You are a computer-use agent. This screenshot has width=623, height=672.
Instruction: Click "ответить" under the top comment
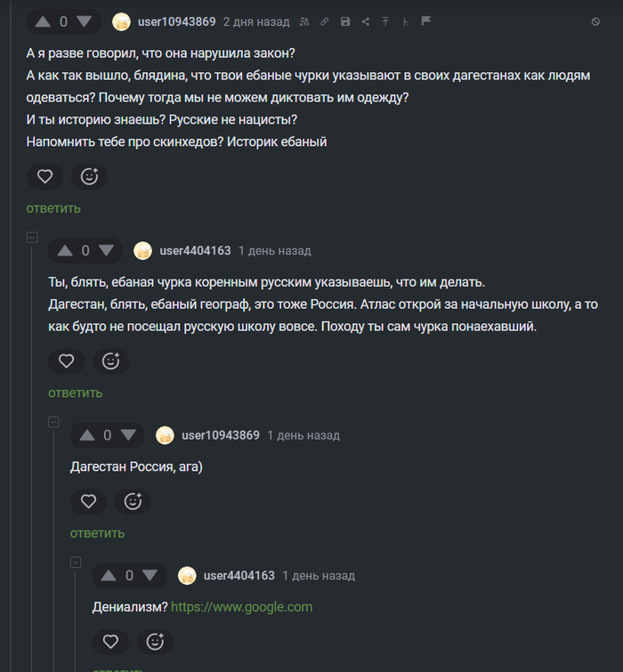53,208
